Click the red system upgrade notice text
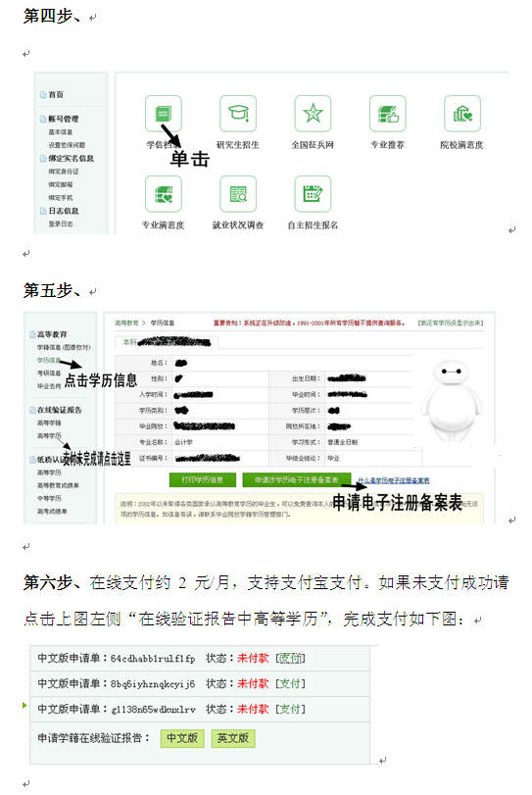The width and height of the screenshot is (532, 795). click(308, 323)
